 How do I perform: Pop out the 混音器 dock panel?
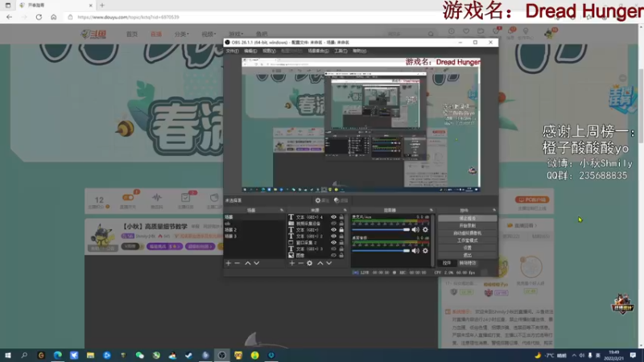point(431,210)
